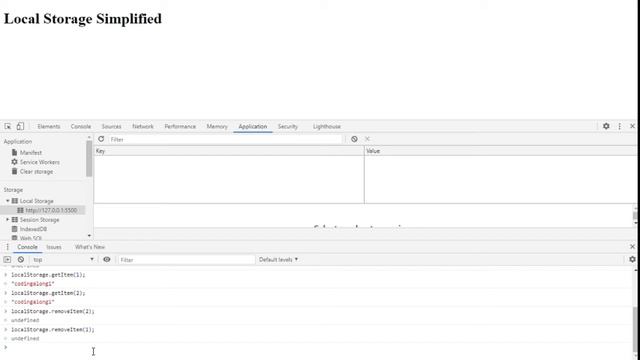Image resolution: width=640 pixels, height=360 pixels.
Task: Click the Local Storage grid icon
Action: pyautogui.click(x=15, y=201)
